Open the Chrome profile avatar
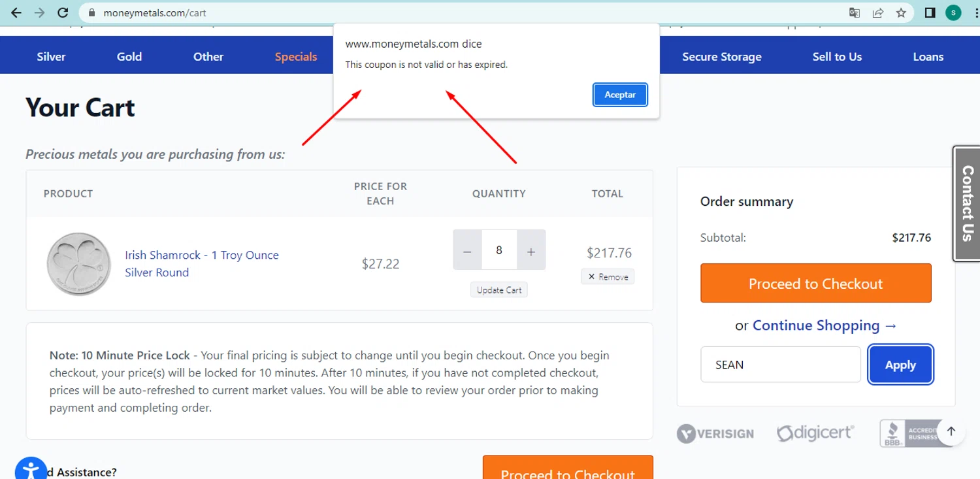The image size is (980, 479). tap(953, 12)
